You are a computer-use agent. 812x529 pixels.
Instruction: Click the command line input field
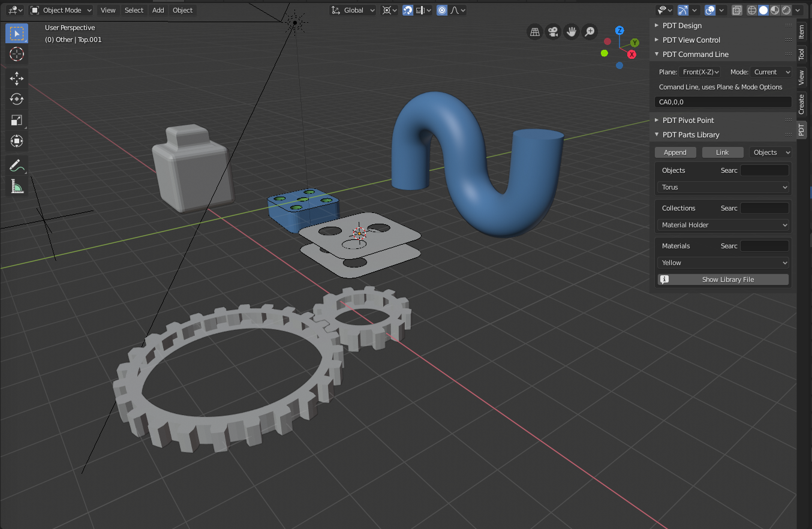tap(723, 102)
